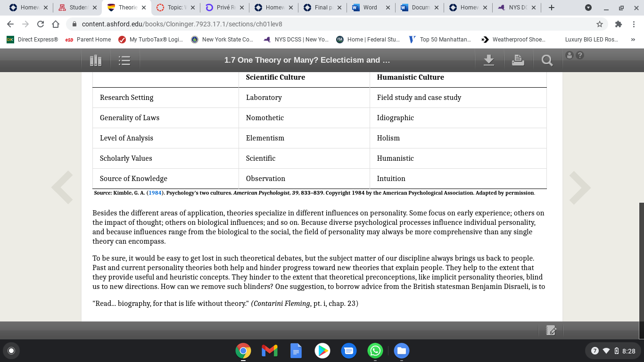Open the user account icon

point(570,55)
